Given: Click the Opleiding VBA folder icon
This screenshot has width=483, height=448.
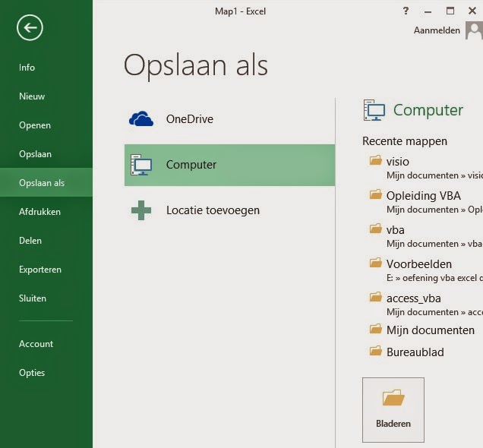Looking at the screenshot, I should point(375,194).
